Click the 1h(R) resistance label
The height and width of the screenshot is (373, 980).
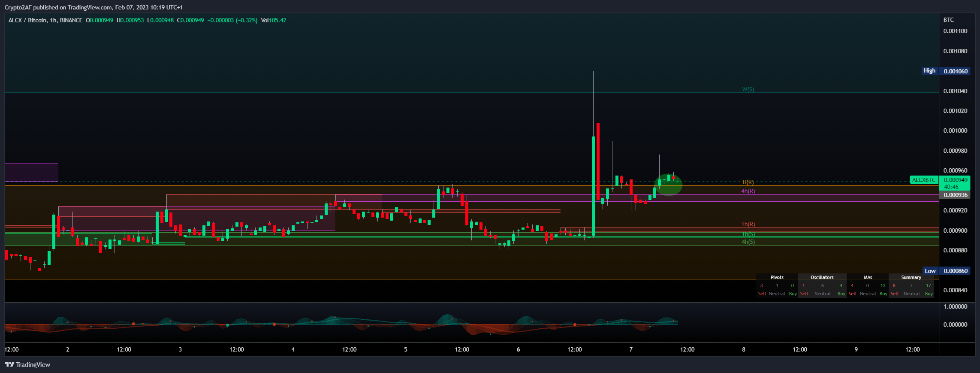[748, 224]
